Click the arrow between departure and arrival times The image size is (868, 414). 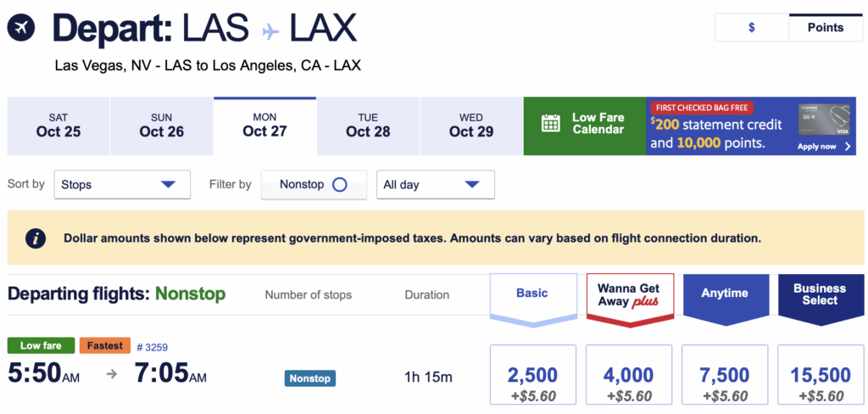[111, 374]
